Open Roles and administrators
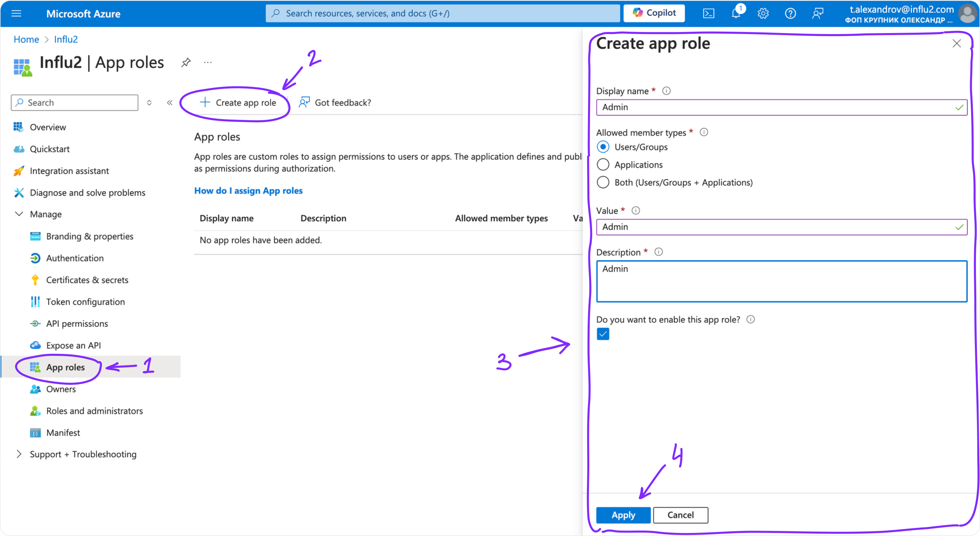This screenshot has width=980, height=536. click(94, 411)
